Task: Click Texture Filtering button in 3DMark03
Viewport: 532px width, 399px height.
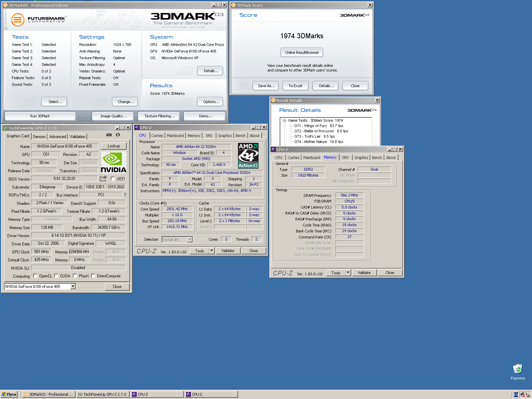Action: [x=159, y=116]
